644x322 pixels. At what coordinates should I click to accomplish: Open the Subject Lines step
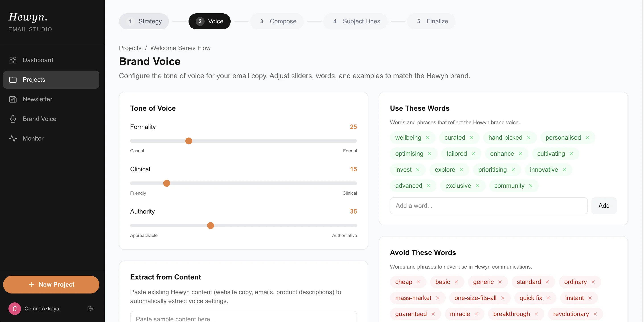(355, 21)
